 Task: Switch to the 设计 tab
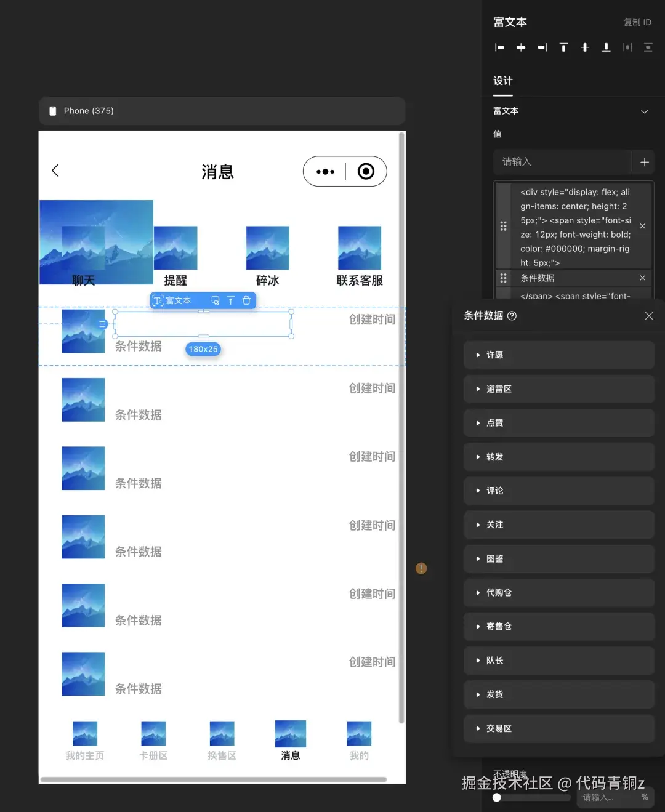pyautogui.click(x=502, y=81)
